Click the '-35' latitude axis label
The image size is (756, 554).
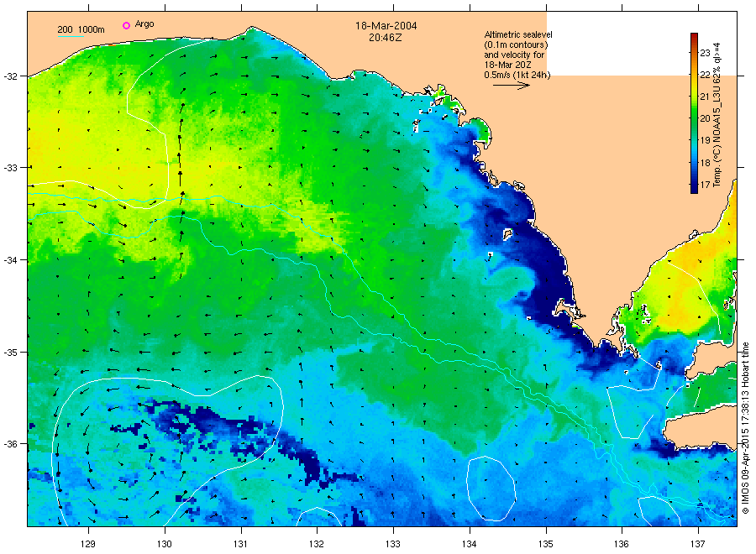9,353
